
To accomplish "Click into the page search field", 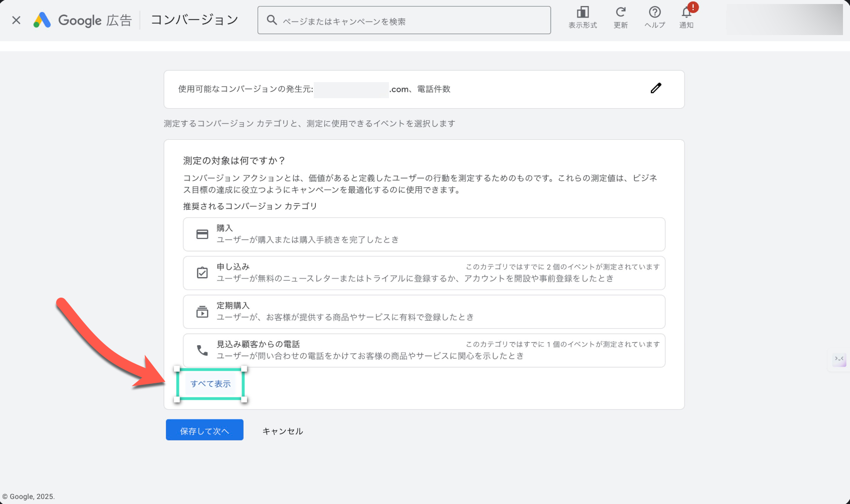I will point(404,20).
